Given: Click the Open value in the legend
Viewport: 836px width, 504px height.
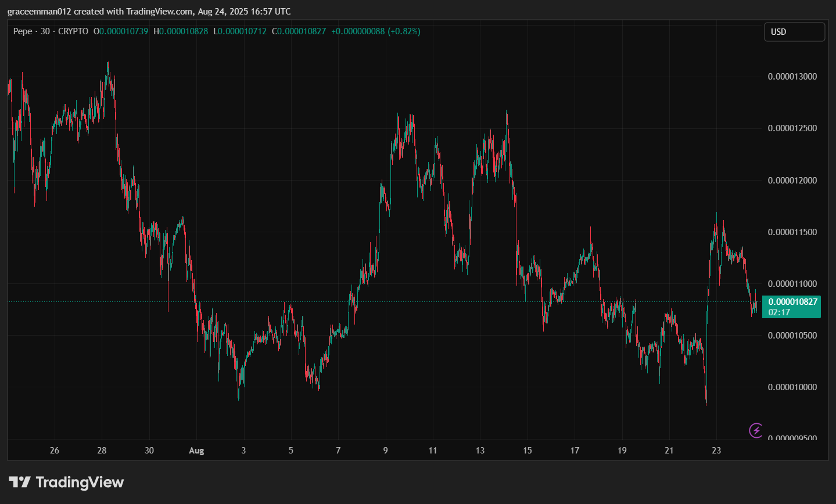Looking at the screenshot, I should (x=123, y=31).
